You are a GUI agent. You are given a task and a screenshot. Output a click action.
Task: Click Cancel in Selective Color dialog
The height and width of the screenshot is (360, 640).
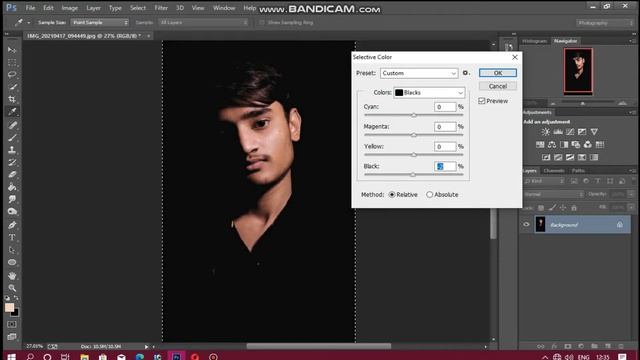(498, 86)
